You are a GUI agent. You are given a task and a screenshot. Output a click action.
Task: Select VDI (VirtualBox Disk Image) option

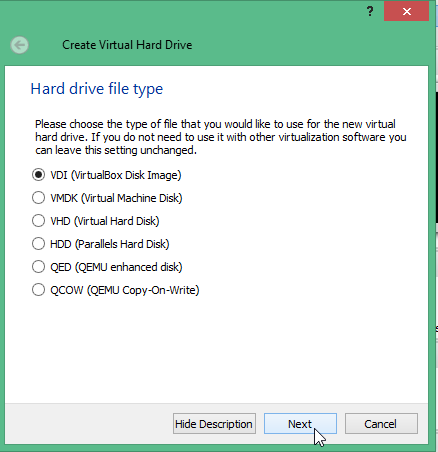point(106,175)
